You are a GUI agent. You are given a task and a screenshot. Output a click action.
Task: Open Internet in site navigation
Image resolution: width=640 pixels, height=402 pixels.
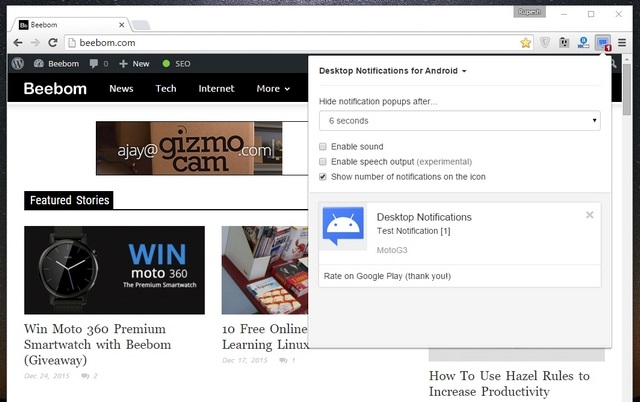click(x=216, y=89)
